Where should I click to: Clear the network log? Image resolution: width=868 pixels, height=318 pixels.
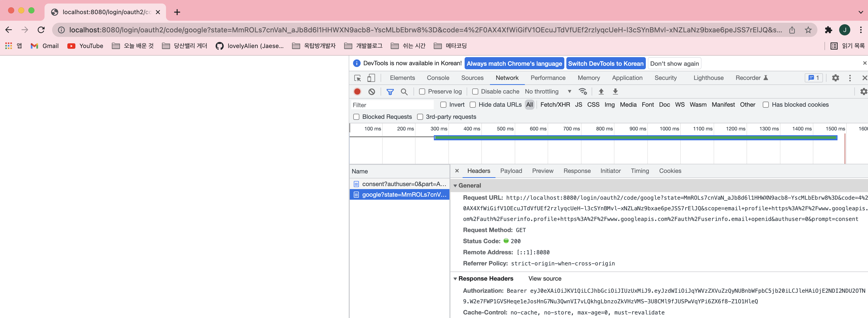click(x=371, y=92)
